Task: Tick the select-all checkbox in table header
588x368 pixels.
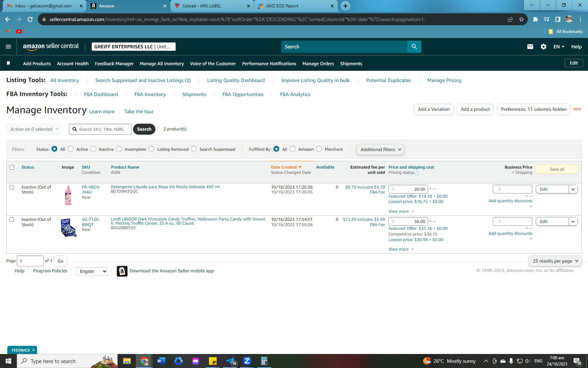Action: [12, 167]
